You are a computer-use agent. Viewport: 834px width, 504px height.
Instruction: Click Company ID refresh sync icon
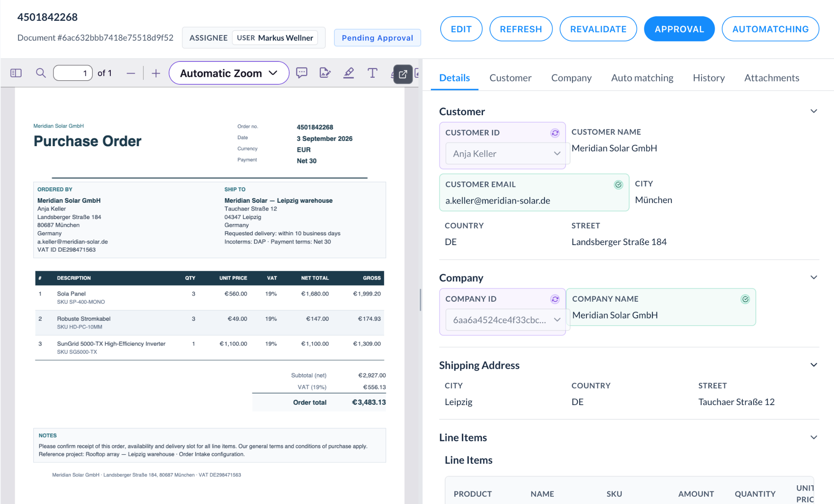click(x=555, y=299)
